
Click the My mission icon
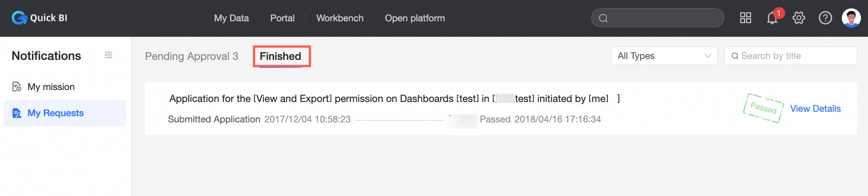(17, 87)
